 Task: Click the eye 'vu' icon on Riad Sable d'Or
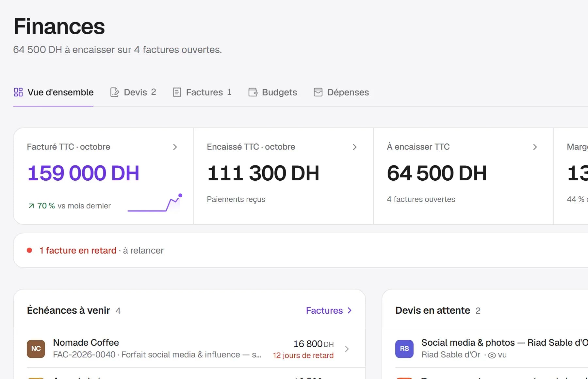coord(492,355)
